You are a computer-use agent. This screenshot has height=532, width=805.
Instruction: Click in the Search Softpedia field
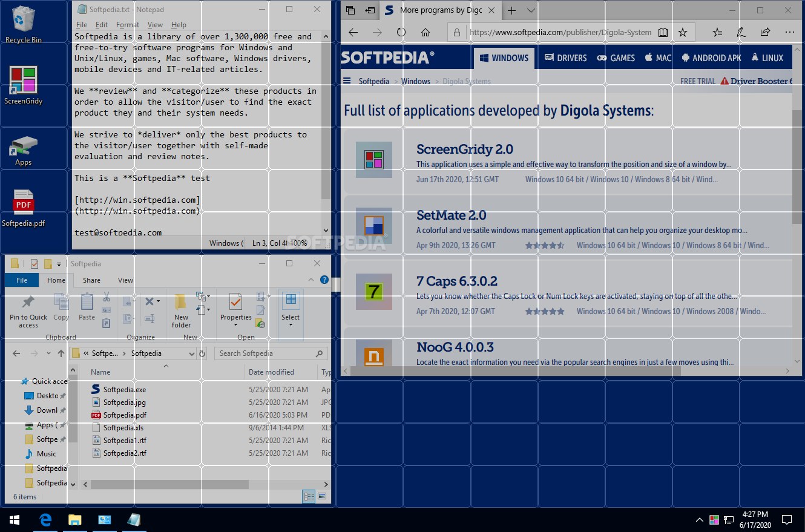[x=271, y=353]
